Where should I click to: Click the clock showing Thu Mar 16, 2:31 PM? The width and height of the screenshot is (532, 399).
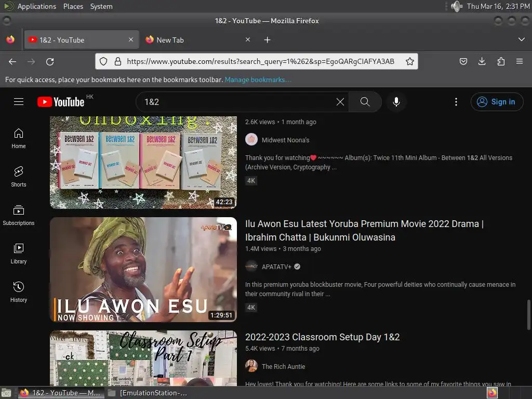point(498,6)
